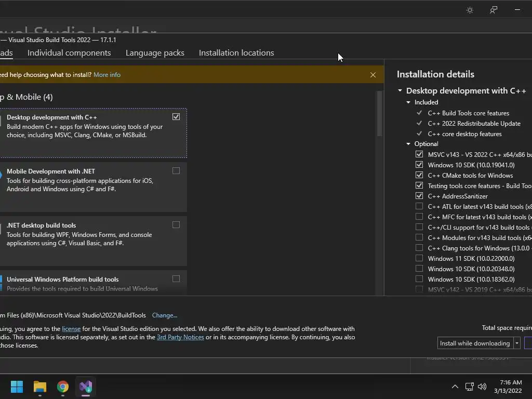
Task: Check Mobile Development with .NET workload
Action: (176, 170)
